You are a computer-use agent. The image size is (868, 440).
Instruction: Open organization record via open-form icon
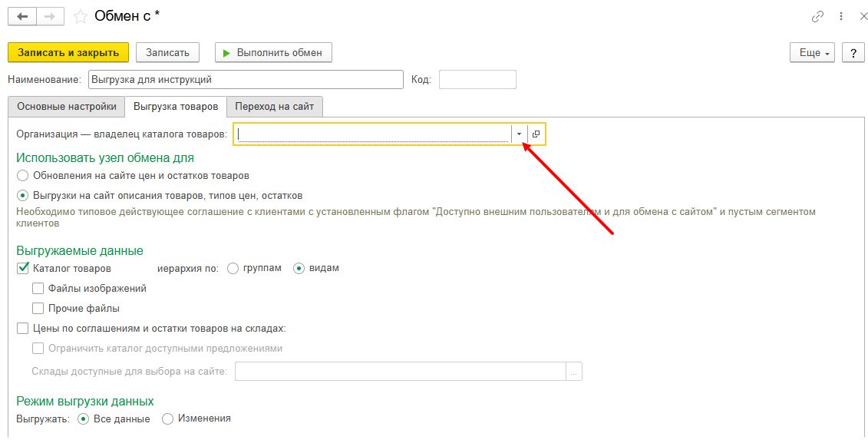(x=536, y=134)
